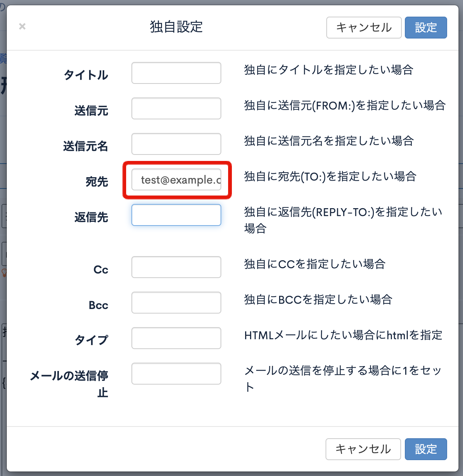
Task: Click the 返信先 field label
Action: 91,217
